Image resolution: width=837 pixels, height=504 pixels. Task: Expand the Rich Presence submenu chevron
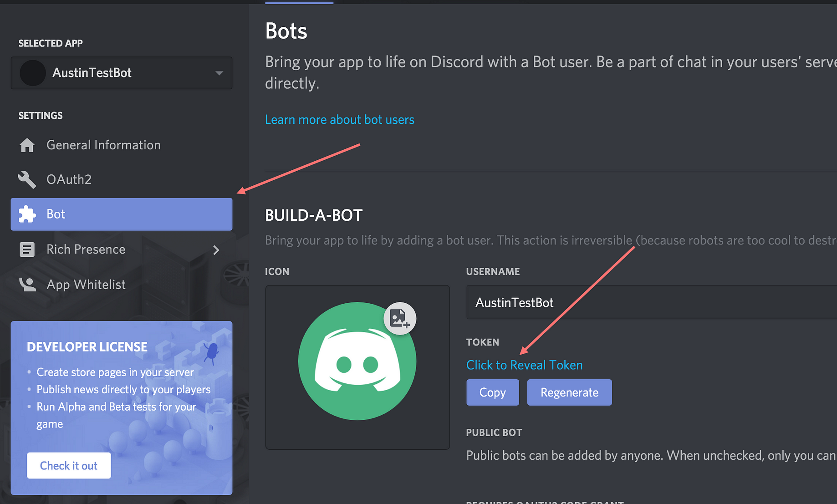coord(216,250)
